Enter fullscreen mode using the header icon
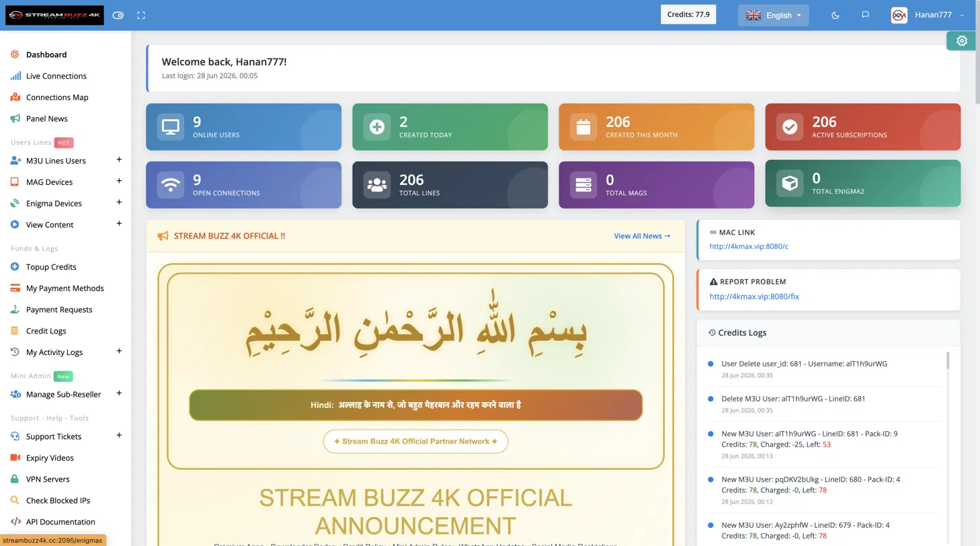The width and height of the screenshot is (980, 546). pyautogui.click(x=141, y=15)
